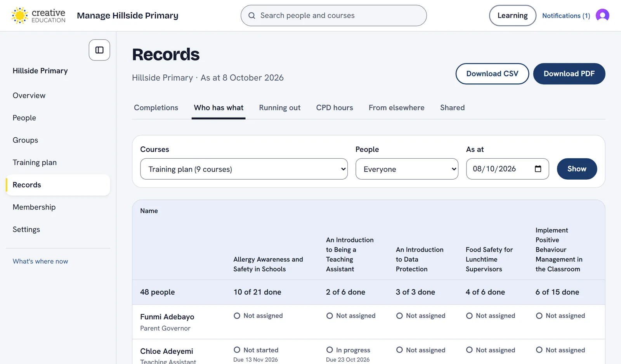This screenshot has height=364, width=621.
Task: Go to the CPD hours tab
Action: 335,107
